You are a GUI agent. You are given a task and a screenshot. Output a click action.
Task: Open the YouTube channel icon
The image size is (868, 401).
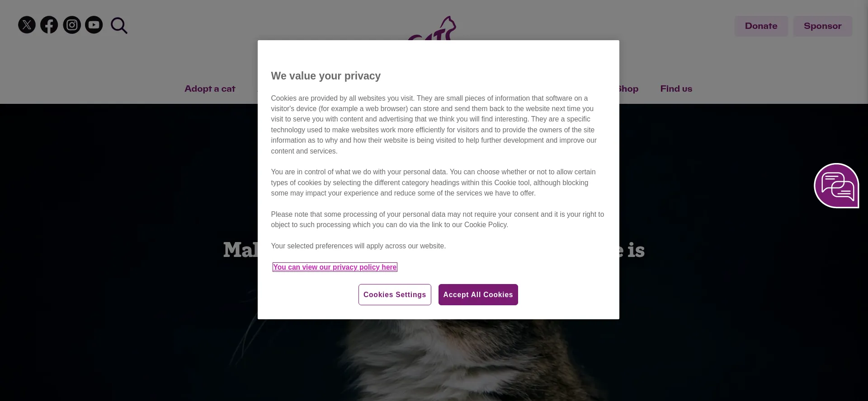94,25
